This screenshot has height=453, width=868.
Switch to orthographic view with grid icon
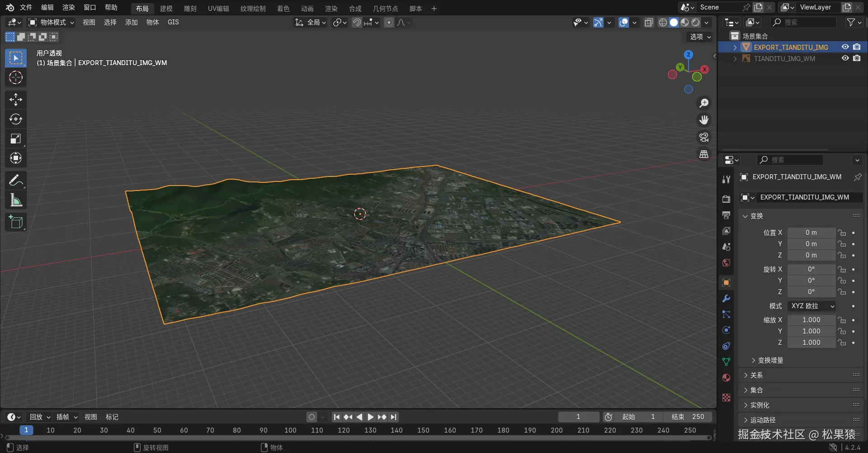704,154
